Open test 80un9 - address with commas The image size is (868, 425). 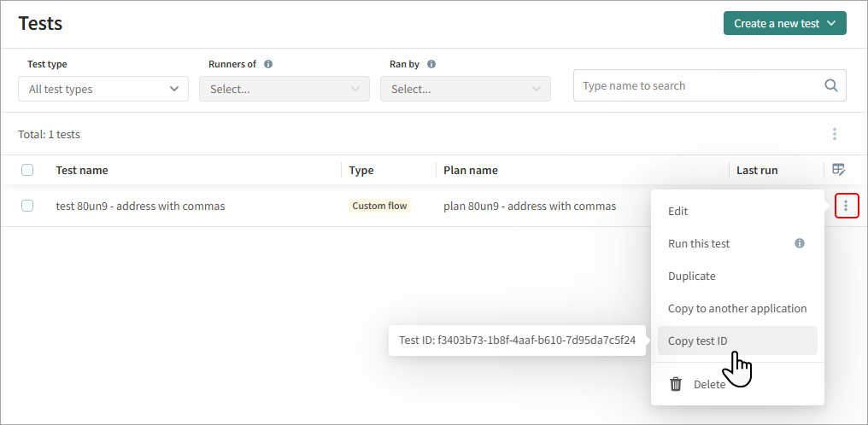[140, 206]
